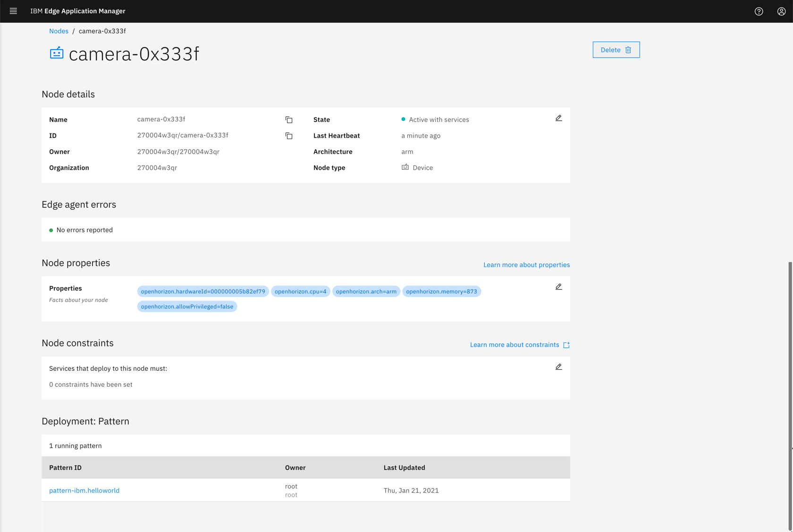The height and width of the screenshot is (532, 793).
Task: Open the external link icon beside Learn more about constraints
Action: tap(566, 344)
